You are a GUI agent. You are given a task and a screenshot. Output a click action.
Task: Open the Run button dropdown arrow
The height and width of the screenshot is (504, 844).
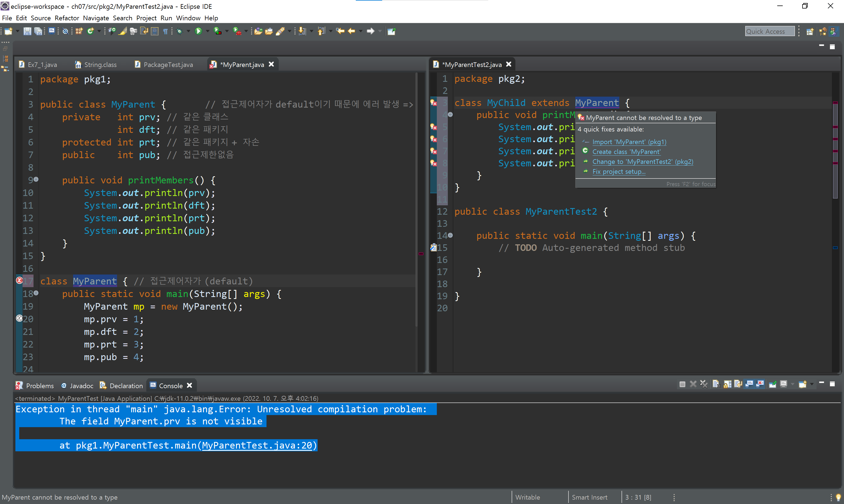pos(208,31)
